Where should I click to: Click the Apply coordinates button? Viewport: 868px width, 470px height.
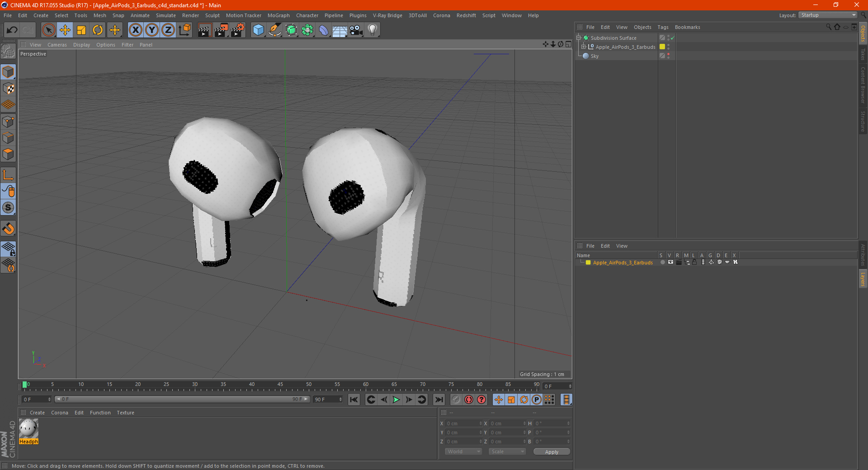tap(552, 452)
